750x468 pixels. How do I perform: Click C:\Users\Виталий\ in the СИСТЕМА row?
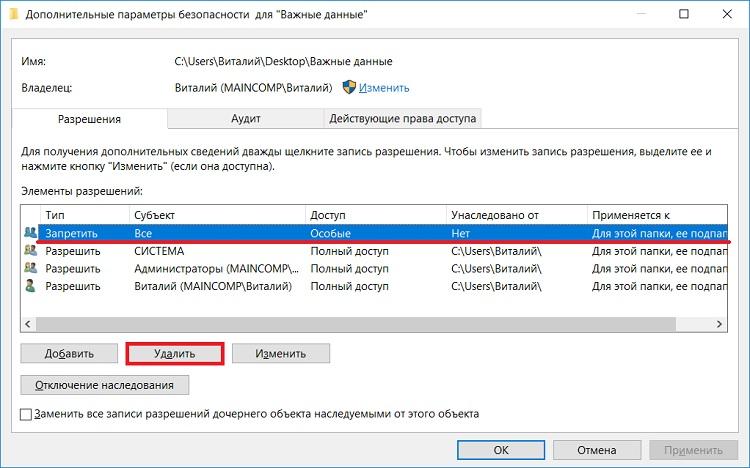tap(496, 251)
